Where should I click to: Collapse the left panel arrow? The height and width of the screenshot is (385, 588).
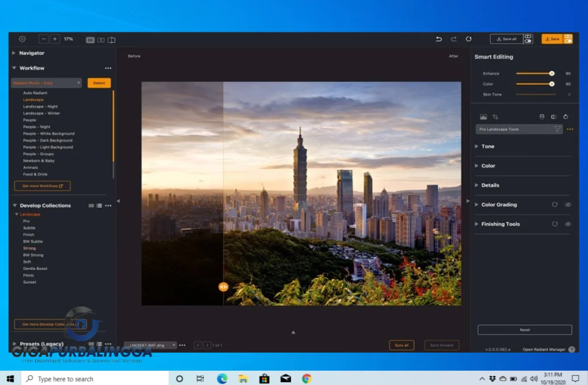click(x=118, y=201)
